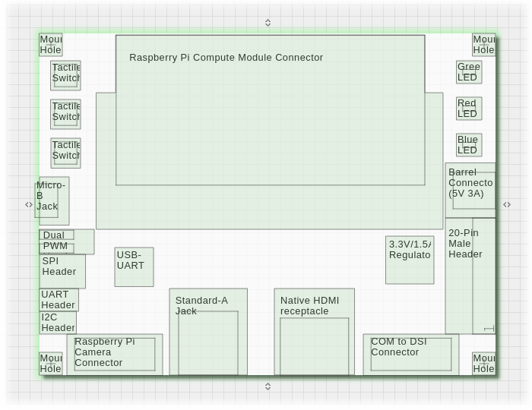Viewport: 532px width, 410px height.
Task: Click the Mount Hole beside COM to DSI Connector
Action: point(484,364)
